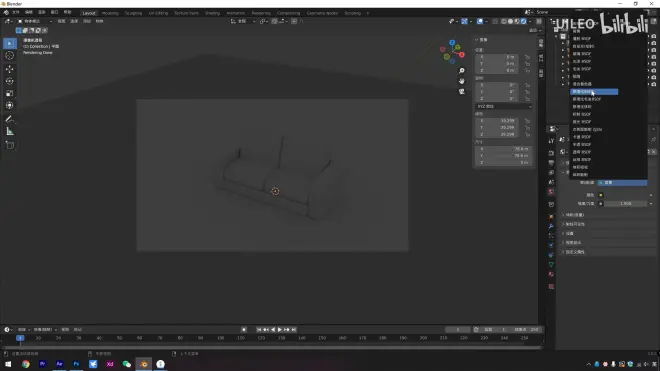Jump to the timeline end frame
The image size is (660, 371).
pyautogui.click(x=294, y=330)
